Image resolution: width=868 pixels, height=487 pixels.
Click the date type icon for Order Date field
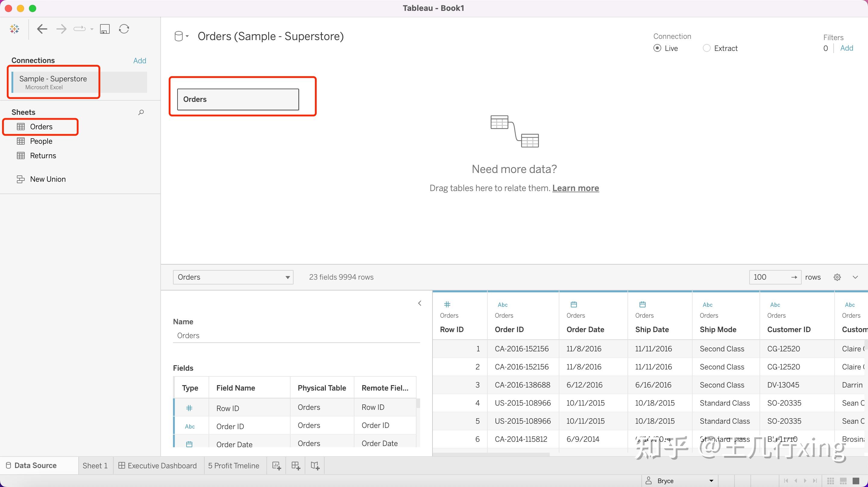coord(189,445)
